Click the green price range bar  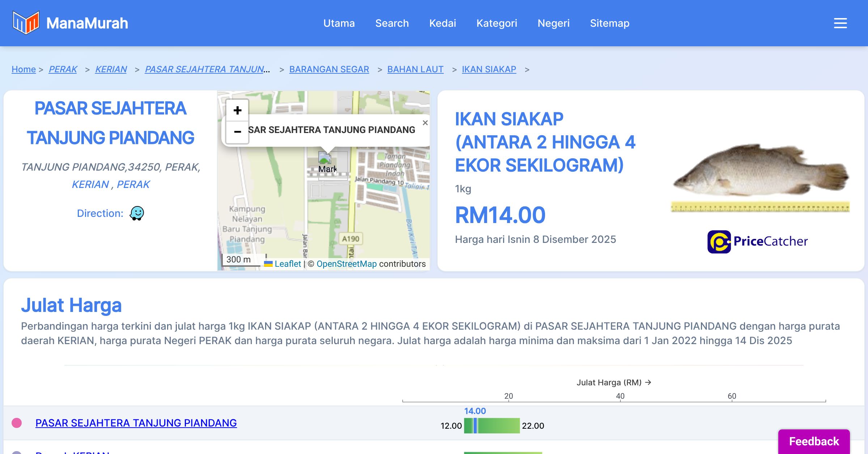[x=499, y=425]
